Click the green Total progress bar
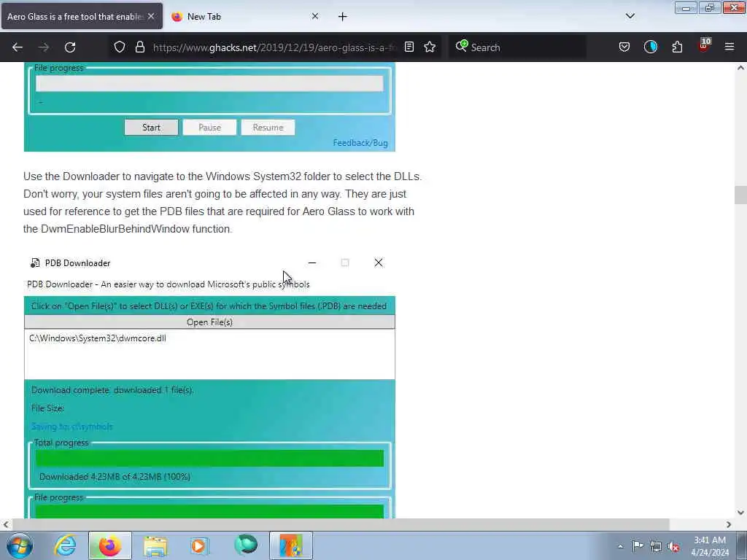The height and width of the screenshot is (560, 747). 209,458
